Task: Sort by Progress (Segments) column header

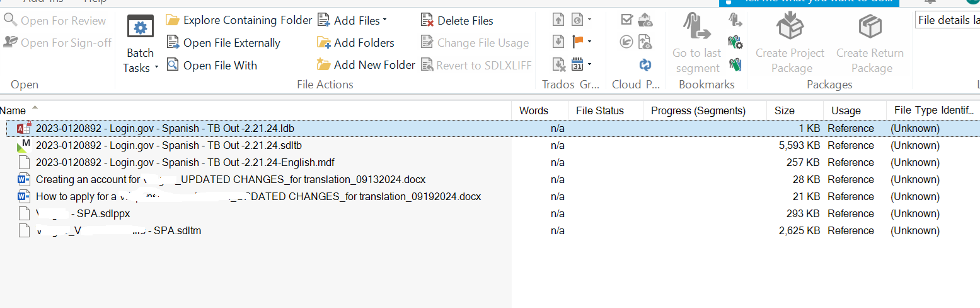Action: click(705, 110)
